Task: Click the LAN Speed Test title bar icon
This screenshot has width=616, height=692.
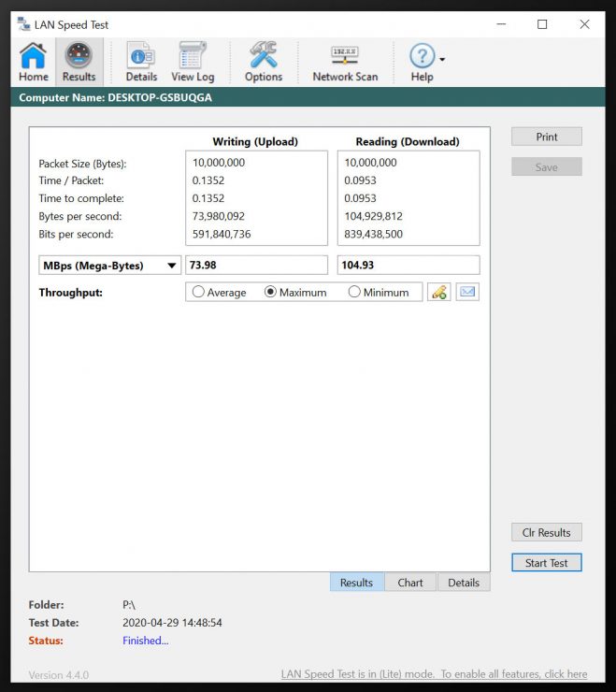Action: click(23, 24)
